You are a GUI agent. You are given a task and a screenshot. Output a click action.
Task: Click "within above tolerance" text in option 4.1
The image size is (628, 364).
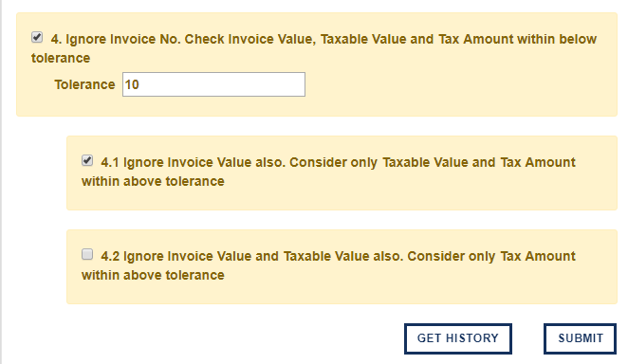pos(153,182)
